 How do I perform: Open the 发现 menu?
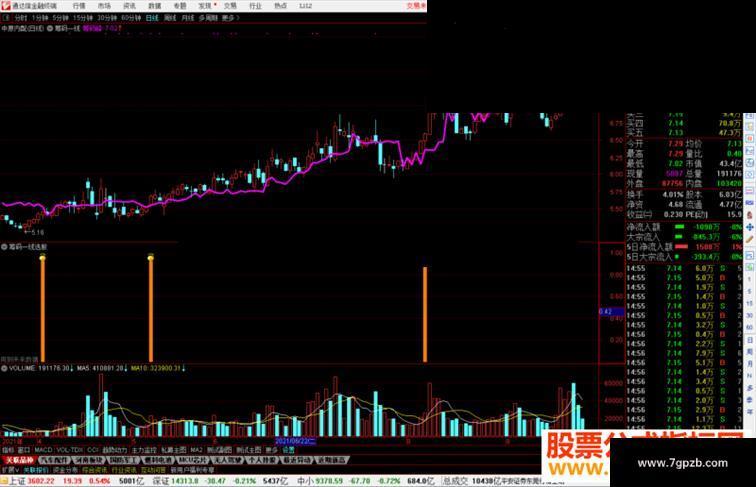tap(205, 6)
